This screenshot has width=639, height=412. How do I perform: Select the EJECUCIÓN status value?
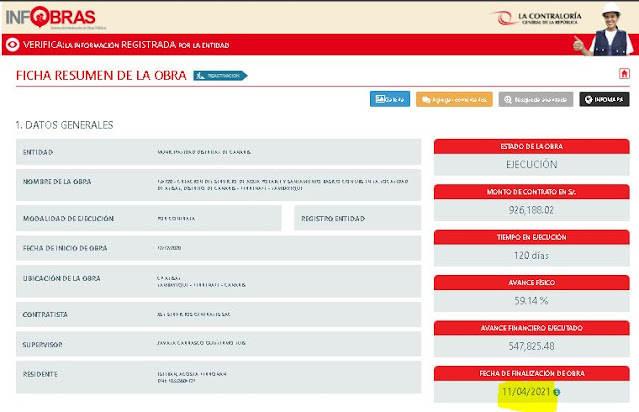click(x=531, y=164)
